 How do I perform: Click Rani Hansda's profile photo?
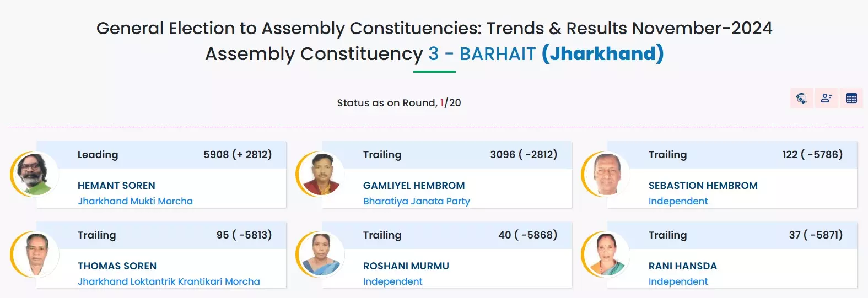tap(606, 254)
